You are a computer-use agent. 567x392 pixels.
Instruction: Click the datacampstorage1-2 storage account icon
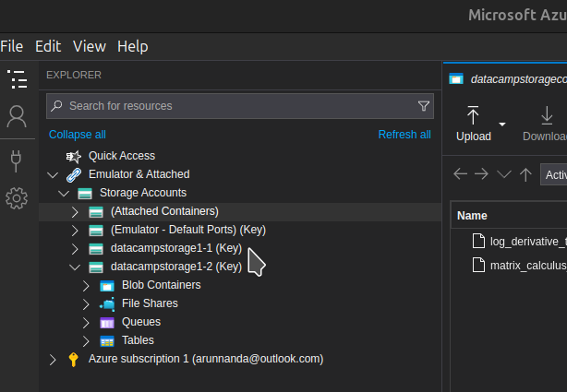pyautogui.click(x=96, y=267)
